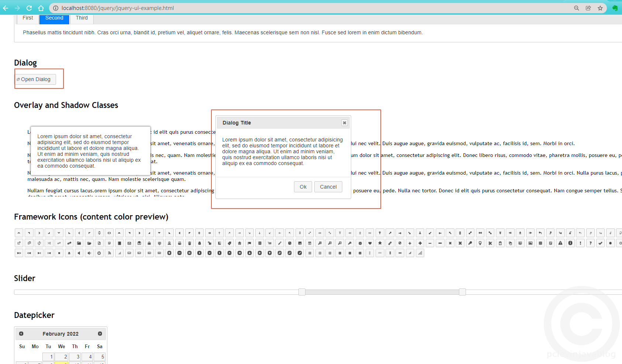This screenshot has width=622, height=364.
Task: Click the circle-minus framework icon
Action: pyautogui.click(x=179, y=253)
